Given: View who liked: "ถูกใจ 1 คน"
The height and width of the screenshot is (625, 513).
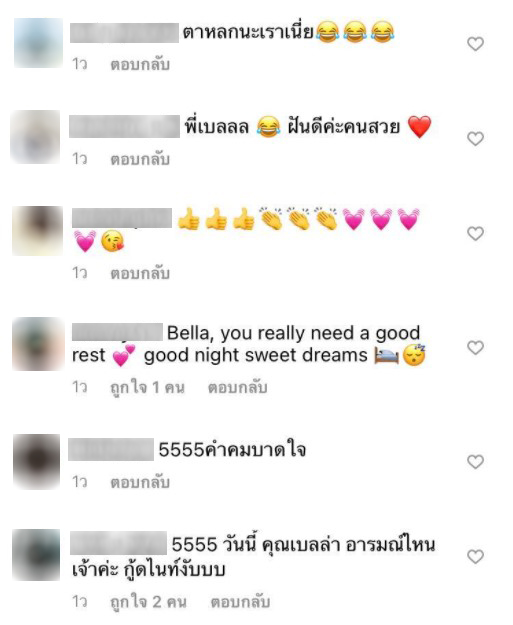Looking at the screenshot, I should [x=147, y=387].
